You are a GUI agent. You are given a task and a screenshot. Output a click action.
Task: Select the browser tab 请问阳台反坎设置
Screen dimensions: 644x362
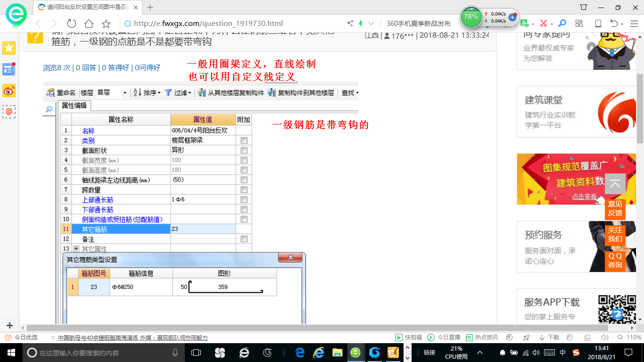87,7
